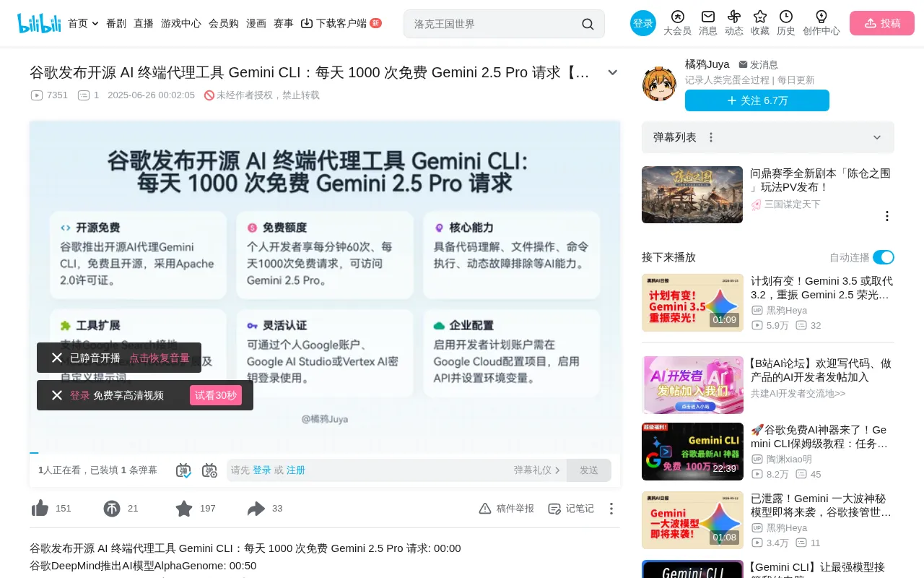Click the 试看30秒 button
Viewport: 924px width, 578px height.
pos(216,395)
